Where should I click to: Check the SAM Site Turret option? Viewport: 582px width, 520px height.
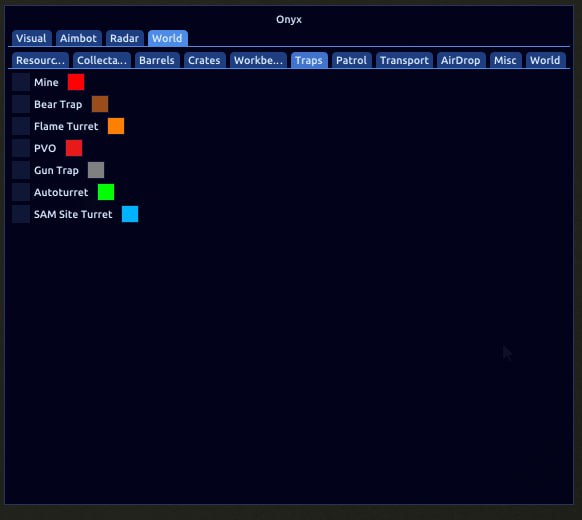click(x=21, y=214)
